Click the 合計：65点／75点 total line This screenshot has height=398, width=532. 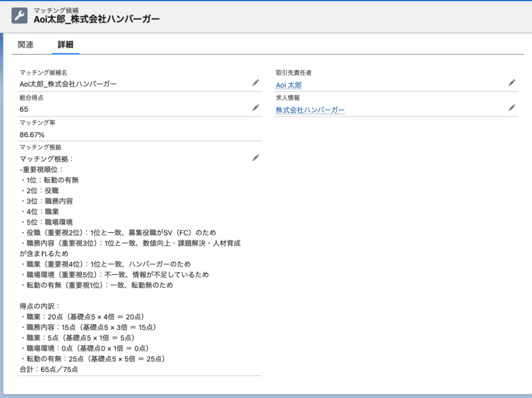pyautogui.click(x=49, y=369)
